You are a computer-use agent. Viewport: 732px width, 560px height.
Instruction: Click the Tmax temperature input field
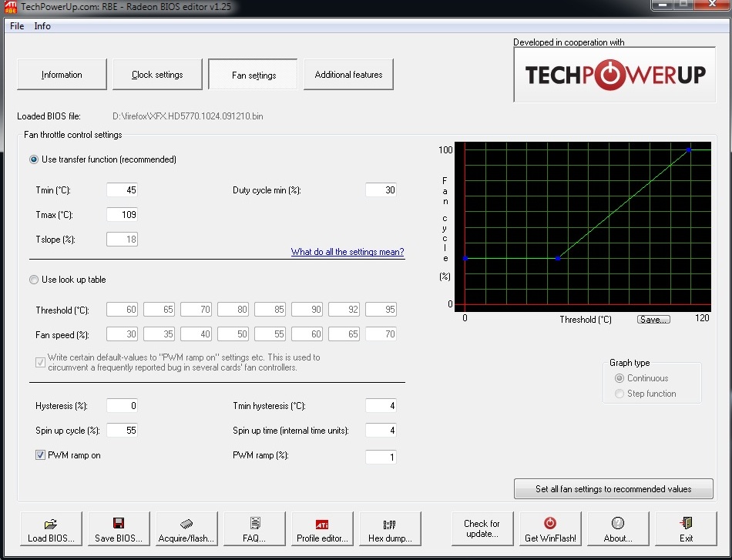(x=122, y=215)
